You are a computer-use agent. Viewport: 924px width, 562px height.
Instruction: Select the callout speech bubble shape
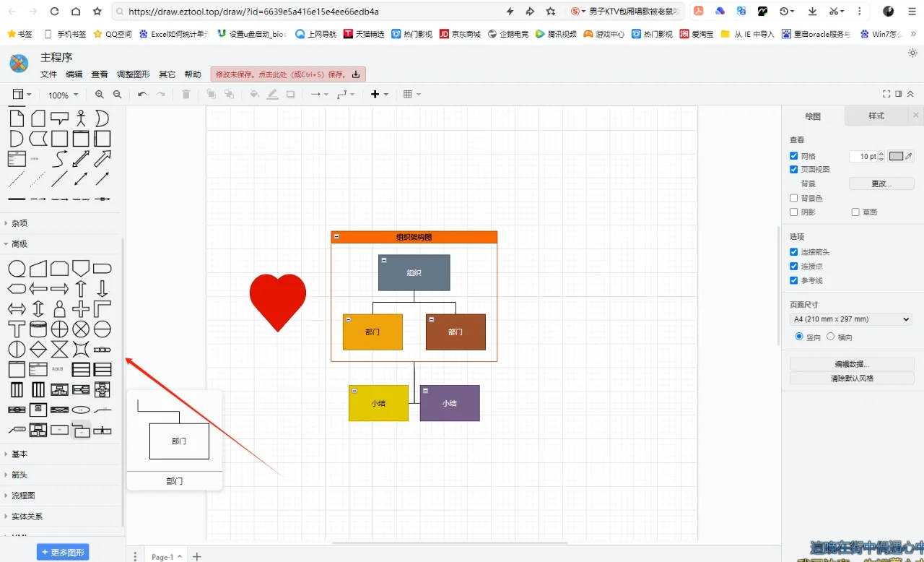click(x=59, y=118)
